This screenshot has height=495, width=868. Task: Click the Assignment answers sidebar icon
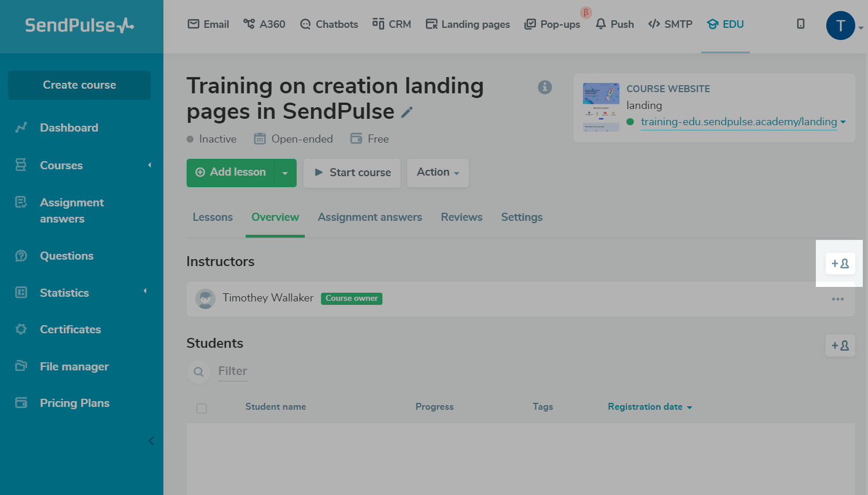[x=21, y=202]
